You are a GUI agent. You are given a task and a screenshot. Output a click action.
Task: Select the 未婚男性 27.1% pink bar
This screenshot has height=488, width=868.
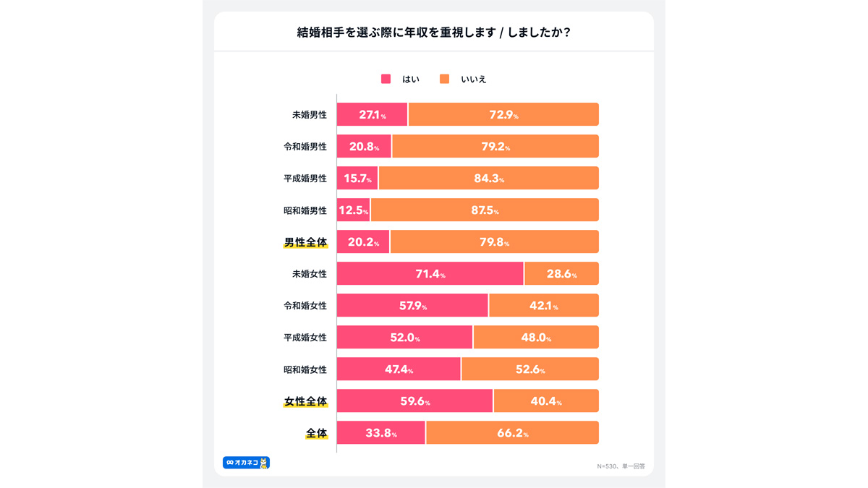[373, 114]
